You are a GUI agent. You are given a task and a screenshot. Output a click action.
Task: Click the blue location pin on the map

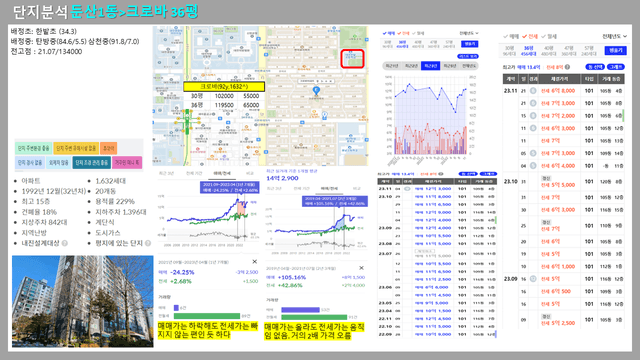[316, 90]
